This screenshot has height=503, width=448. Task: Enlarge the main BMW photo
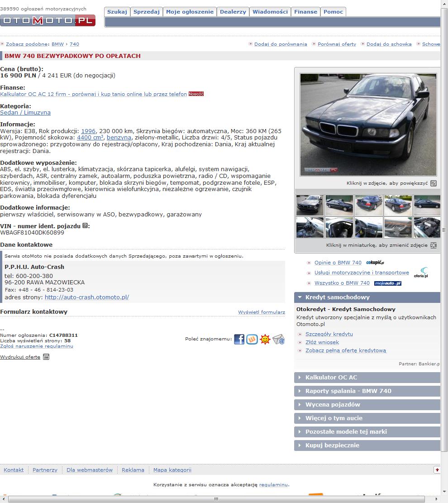coord(368,125)
